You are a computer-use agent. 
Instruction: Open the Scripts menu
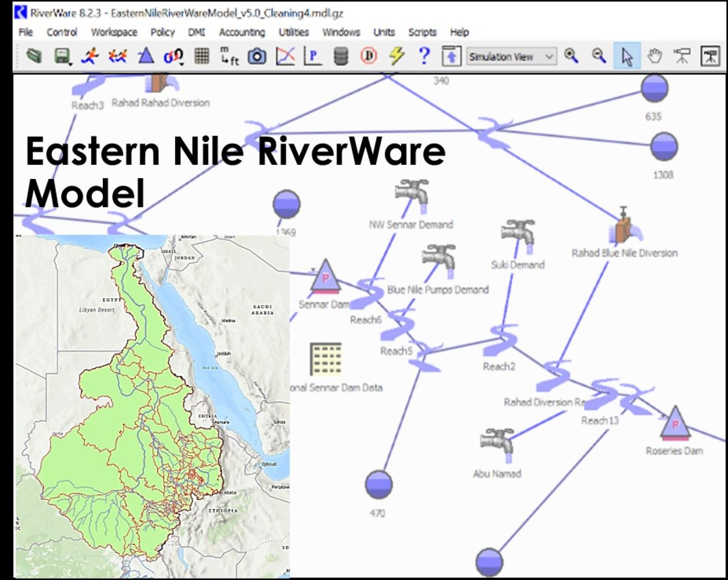pyautogui.click(x=422, y=32)
